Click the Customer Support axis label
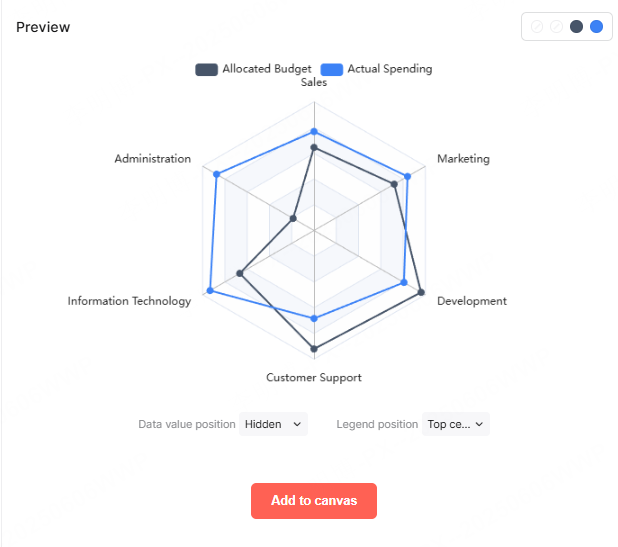 [x=314, y=378]
